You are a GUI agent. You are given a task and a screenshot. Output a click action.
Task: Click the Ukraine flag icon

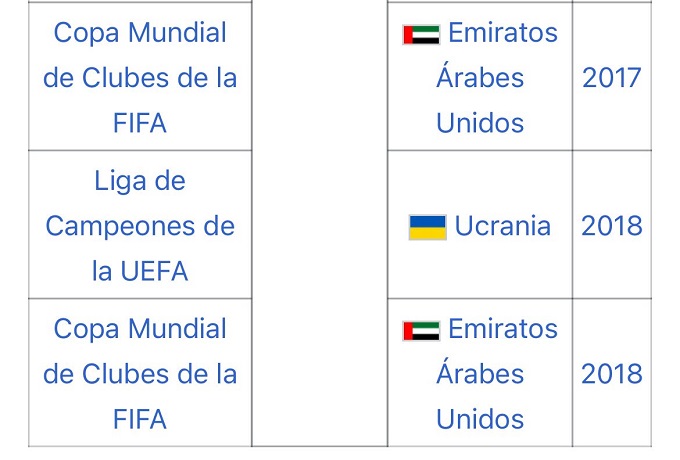(x=427, y=227)
